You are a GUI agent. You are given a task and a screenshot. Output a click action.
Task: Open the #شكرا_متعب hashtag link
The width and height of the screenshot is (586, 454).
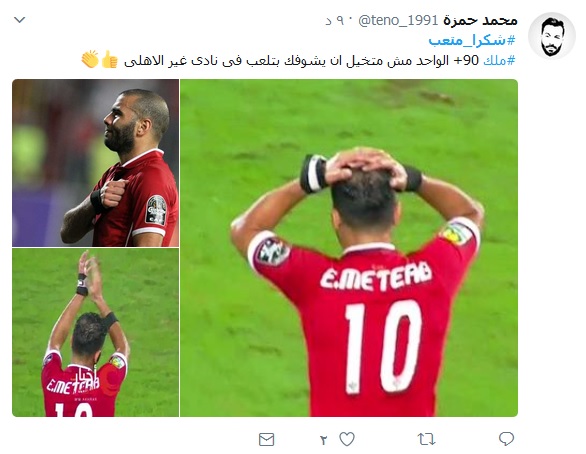point(472,40)
